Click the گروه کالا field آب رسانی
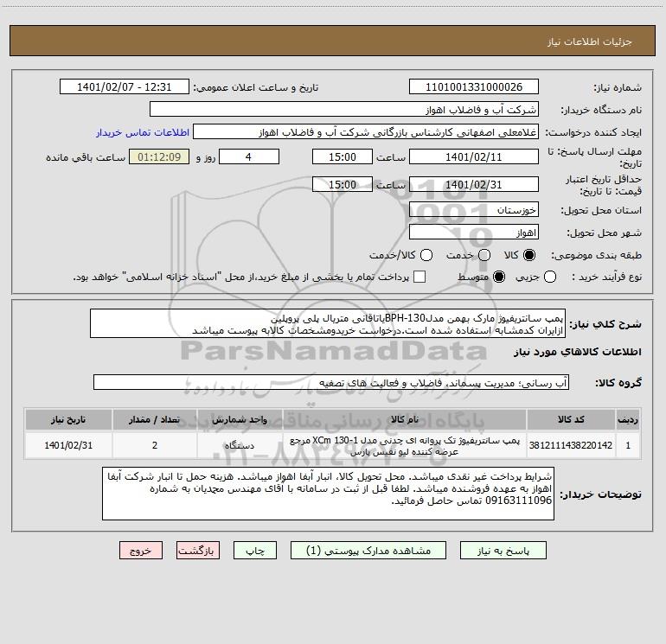 331,382
